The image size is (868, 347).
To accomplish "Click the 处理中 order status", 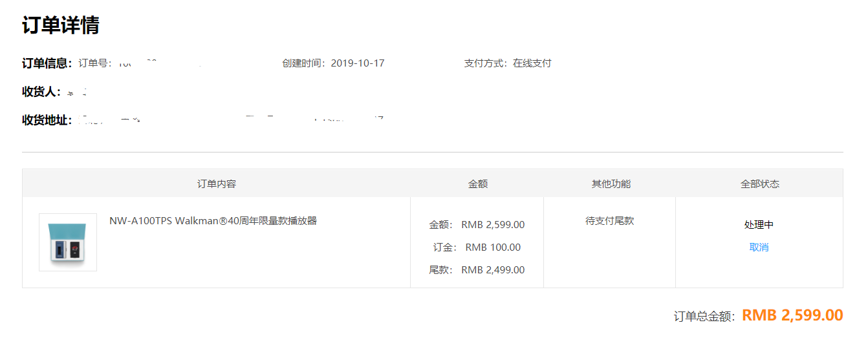I will point(759,225).
